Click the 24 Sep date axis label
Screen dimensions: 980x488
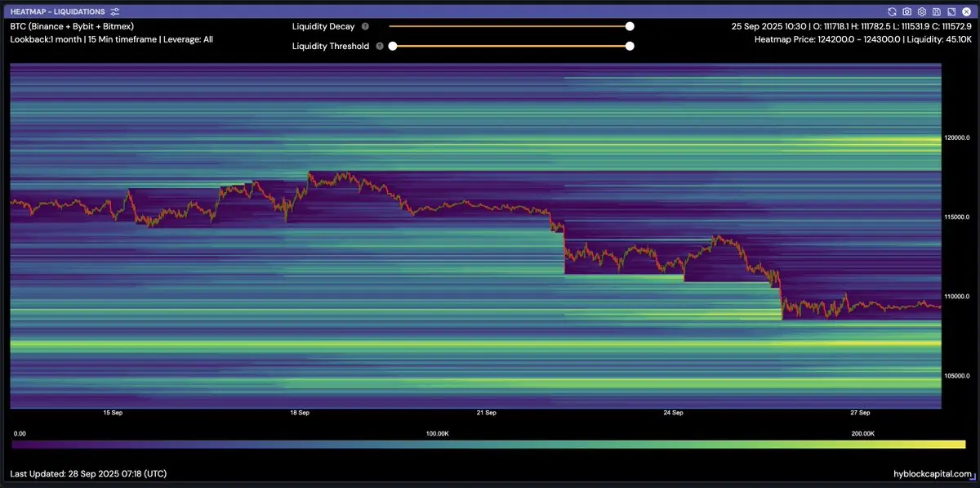pyautogui.click(x=673, y=413)
